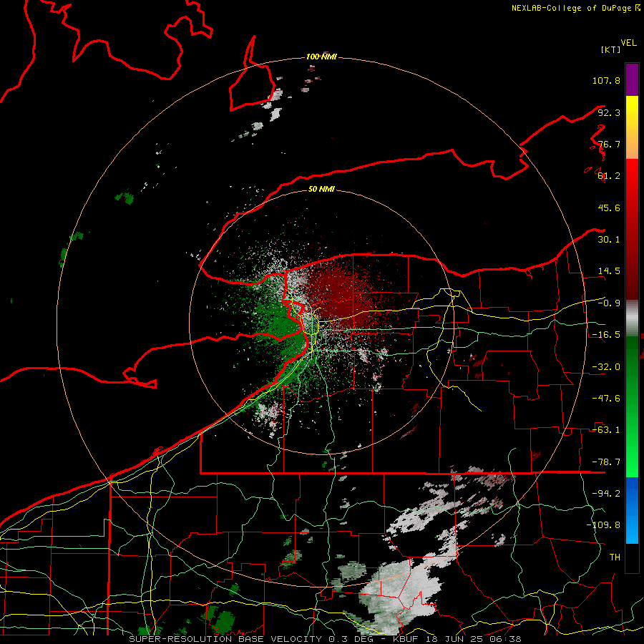Click the blue segment of the velocity color bar
644x644 pixels.
pos(632,510)
